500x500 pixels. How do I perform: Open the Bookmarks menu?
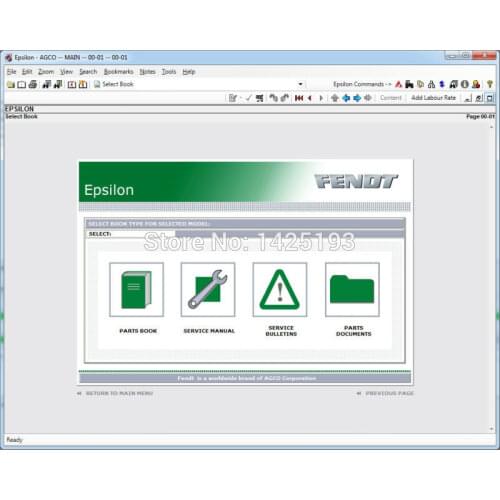point(118,72)
